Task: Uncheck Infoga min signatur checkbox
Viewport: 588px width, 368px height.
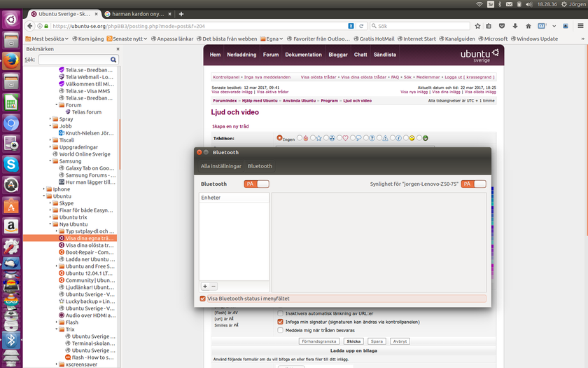Action: point(280,322)
